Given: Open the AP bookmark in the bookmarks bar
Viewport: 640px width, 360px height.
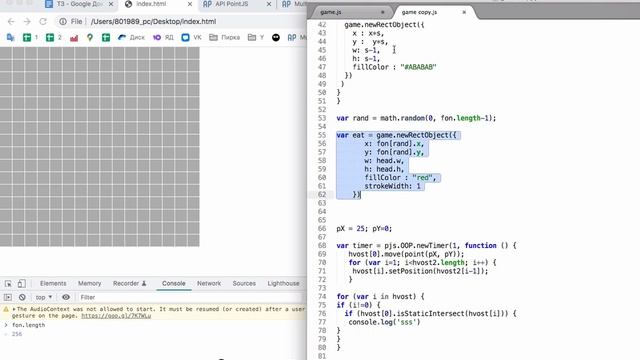Looking at the screenshot, I should click(x=297, y=38).
